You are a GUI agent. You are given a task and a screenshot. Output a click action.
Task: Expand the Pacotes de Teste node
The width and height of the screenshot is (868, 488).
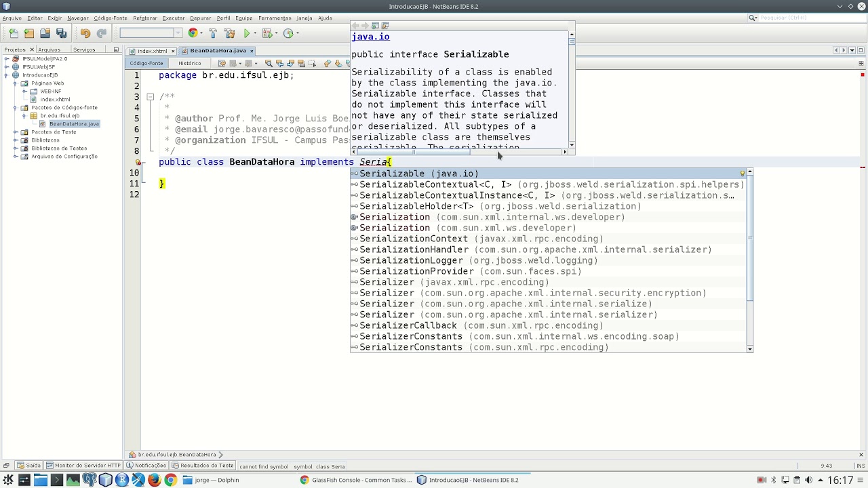[16, 132]
